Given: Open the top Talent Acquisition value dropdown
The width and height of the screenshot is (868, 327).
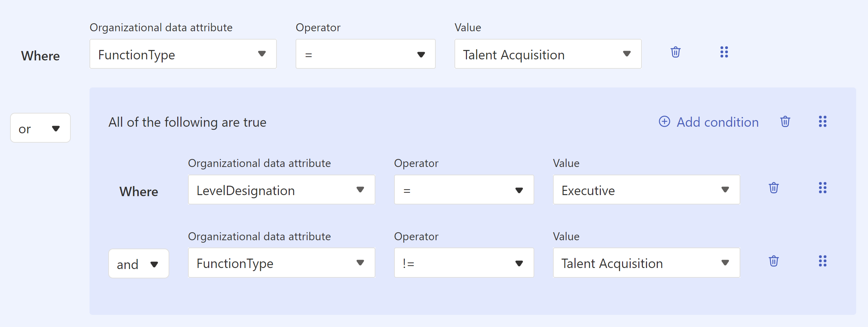Looking at the screenshot, I should point(548,54).
